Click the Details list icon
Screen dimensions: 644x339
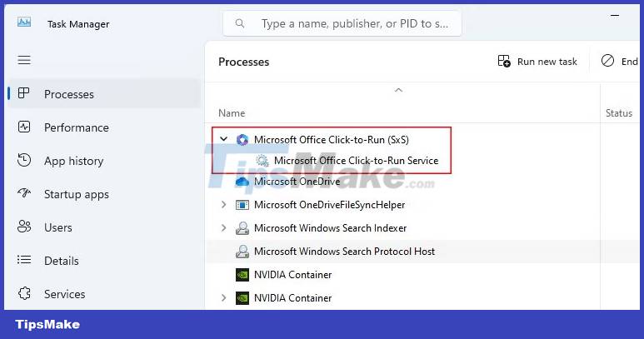[x=24, y=259]
